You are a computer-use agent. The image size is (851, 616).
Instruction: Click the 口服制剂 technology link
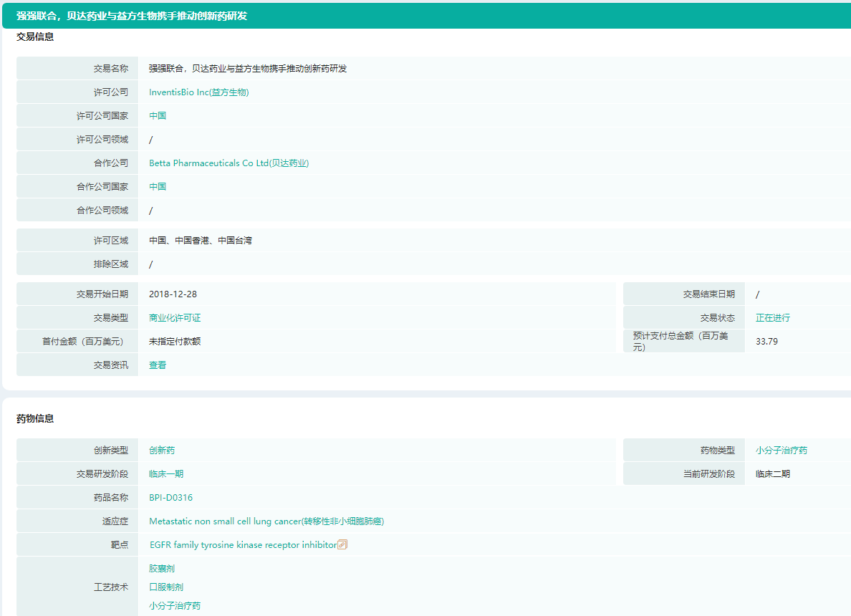(x=166, y=587)
